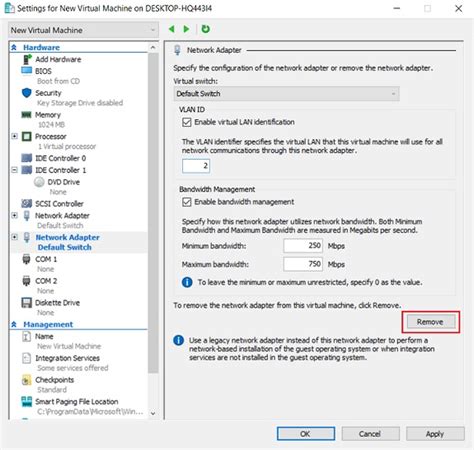
Task: Click the green refresh icon
Action: click(x=205, y=29)
